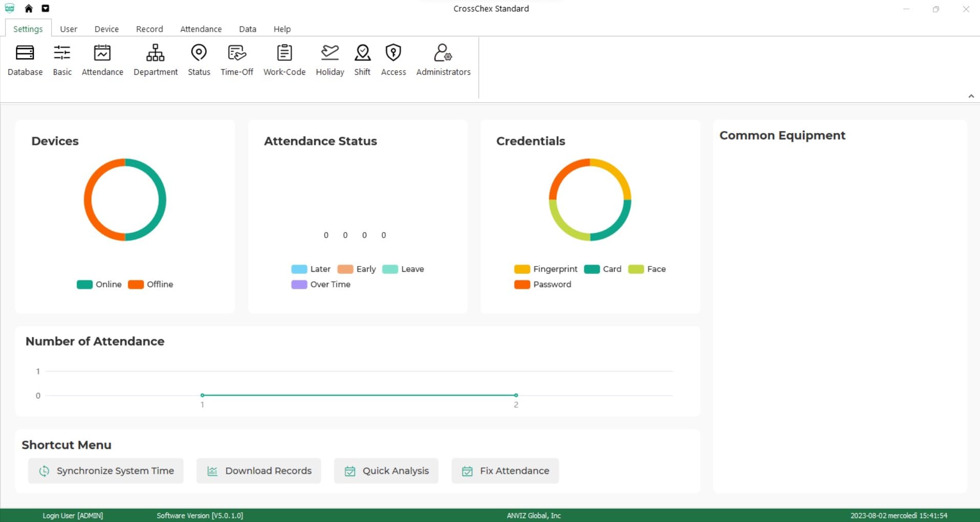This screenshot has height=522, width=980.
Task: Switch to the Record tab
Action: pos(149,29)
